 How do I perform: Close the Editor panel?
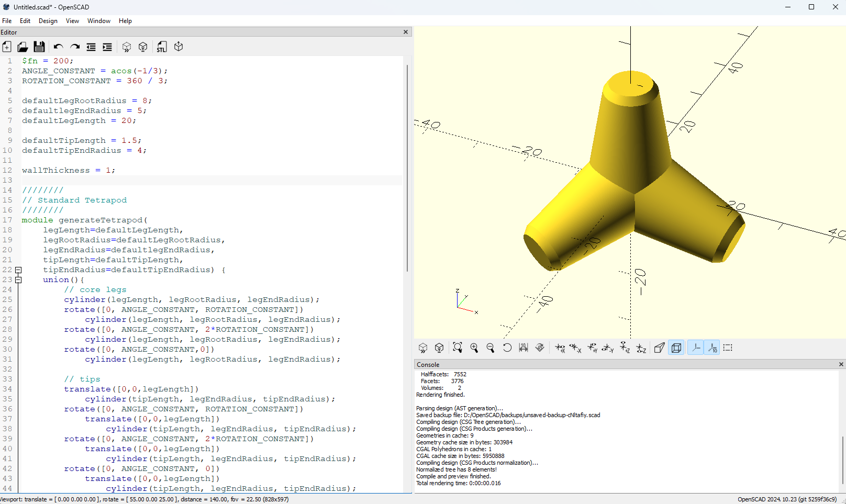(406, 32)
